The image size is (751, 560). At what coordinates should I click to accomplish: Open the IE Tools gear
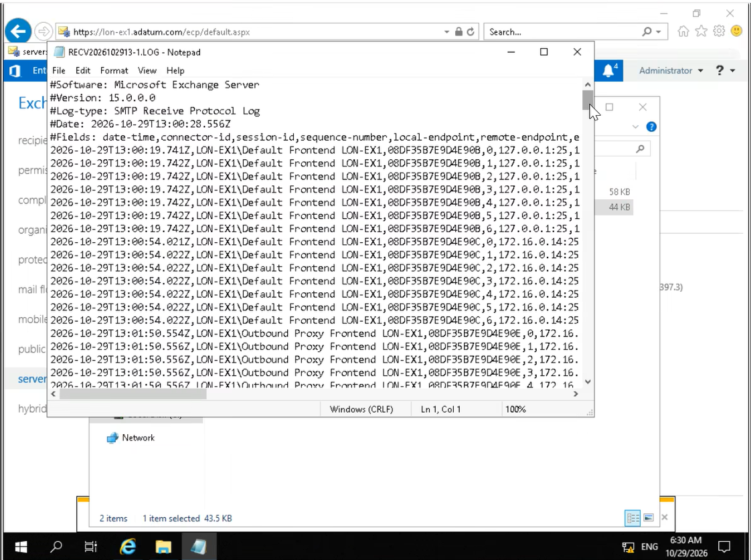[719, 31]
